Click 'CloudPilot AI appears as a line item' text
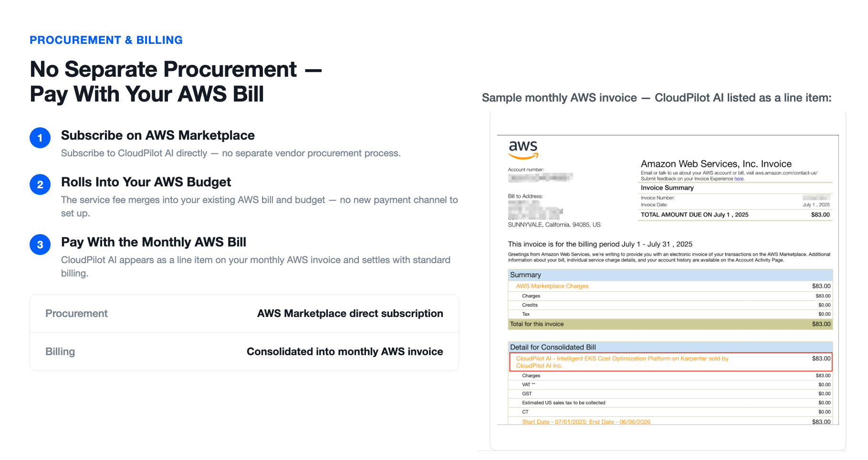 pos(256,266)
